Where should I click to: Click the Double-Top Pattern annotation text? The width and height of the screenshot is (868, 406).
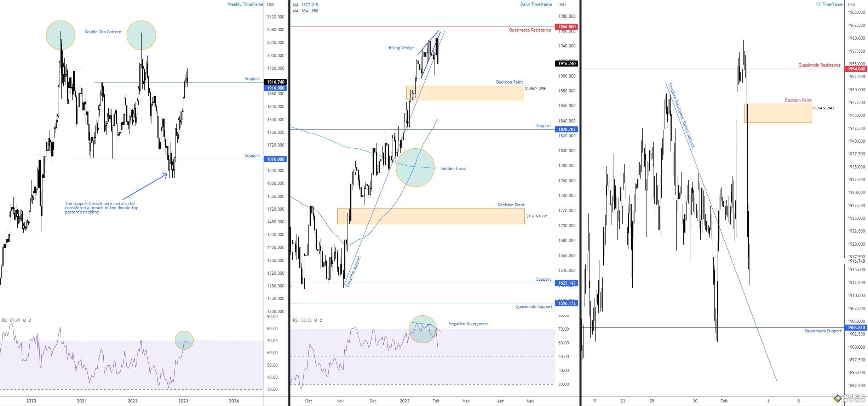[x=103, y=32]
